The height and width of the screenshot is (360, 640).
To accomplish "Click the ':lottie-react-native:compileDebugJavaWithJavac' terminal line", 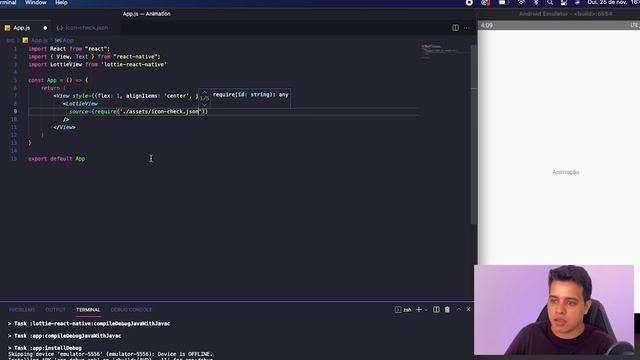I will coord(89,324).
